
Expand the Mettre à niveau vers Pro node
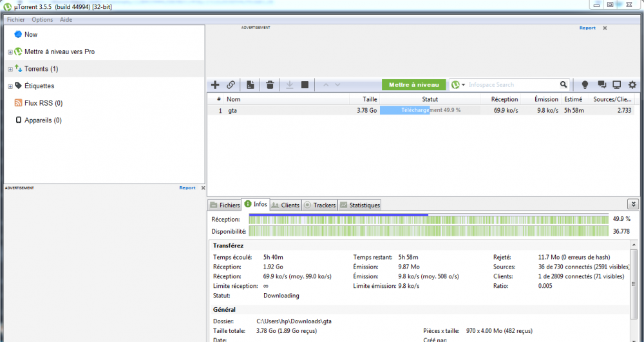pyautogui.click(x=10, y=52)
